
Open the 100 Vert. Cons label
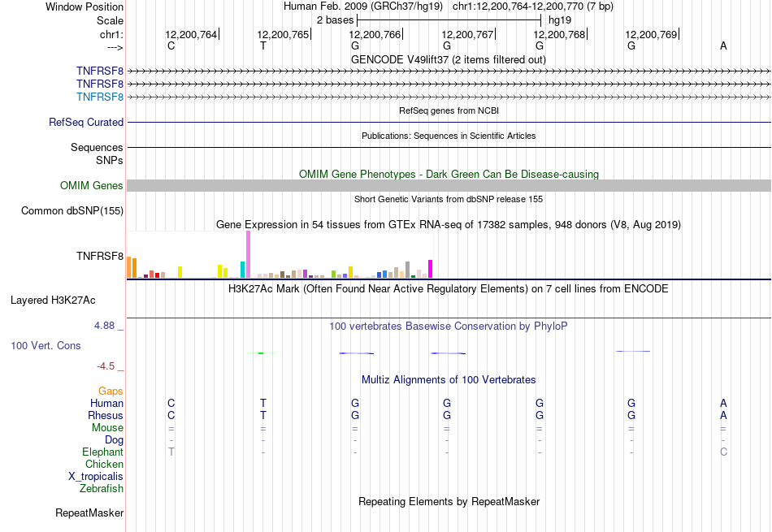coord(46,345)
